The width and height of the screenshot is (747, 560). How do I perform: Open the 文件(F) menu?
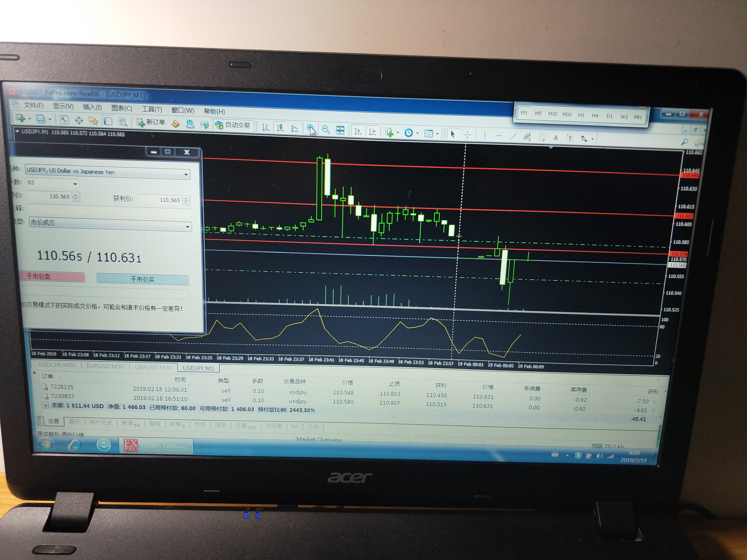coord(33,106)
